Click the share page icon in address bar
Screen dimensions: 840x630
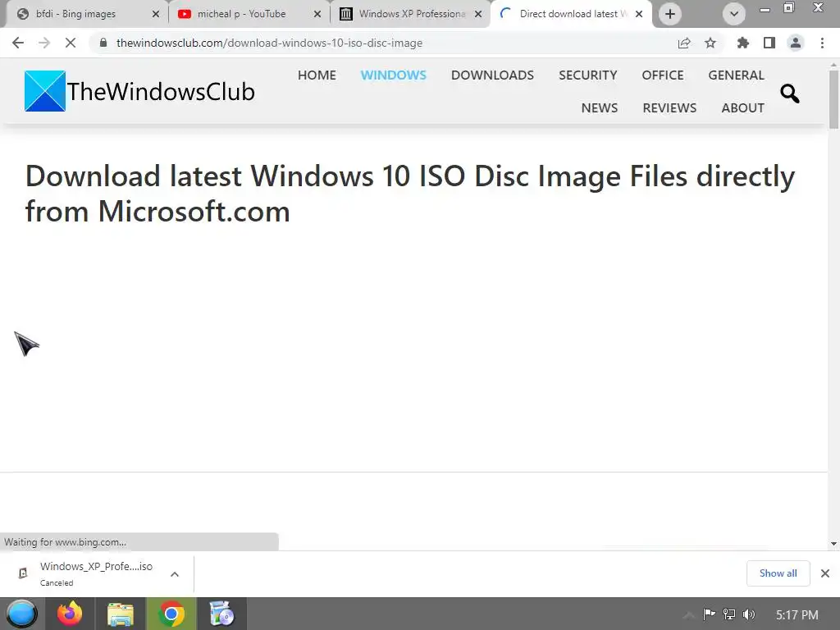[x=684, y=43]
